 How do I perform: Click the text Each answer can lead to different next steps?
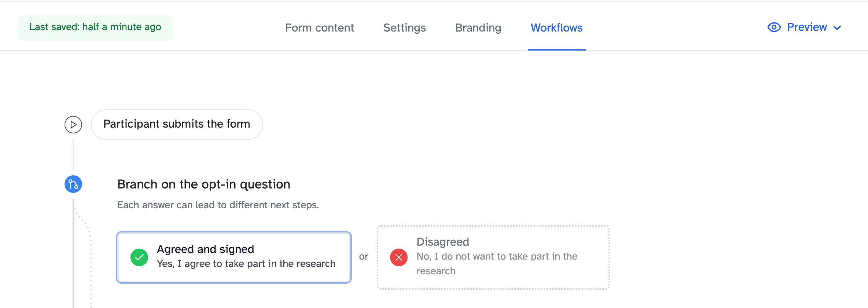pyautogui.click(x=218, y=205)
